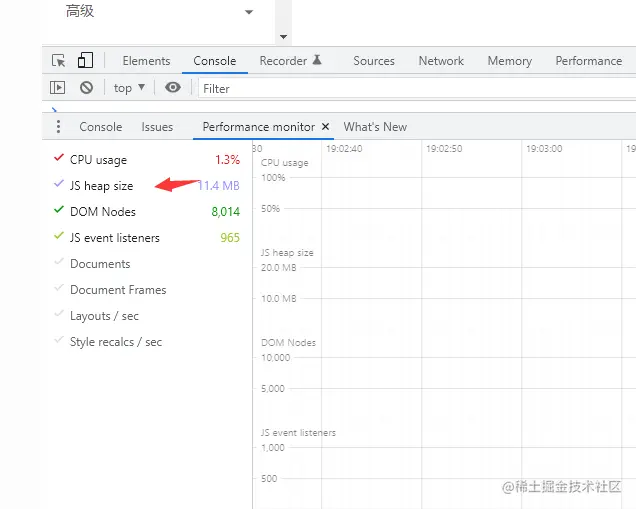Click the 100% CPU axis label

tap(273, 178)
